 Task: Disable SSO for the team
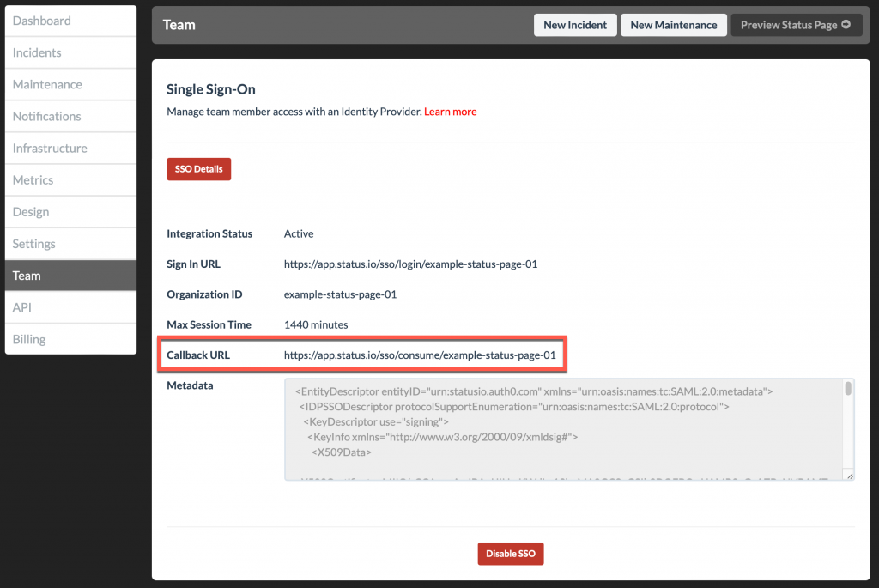pyautogui.click(x=510, y=554)
